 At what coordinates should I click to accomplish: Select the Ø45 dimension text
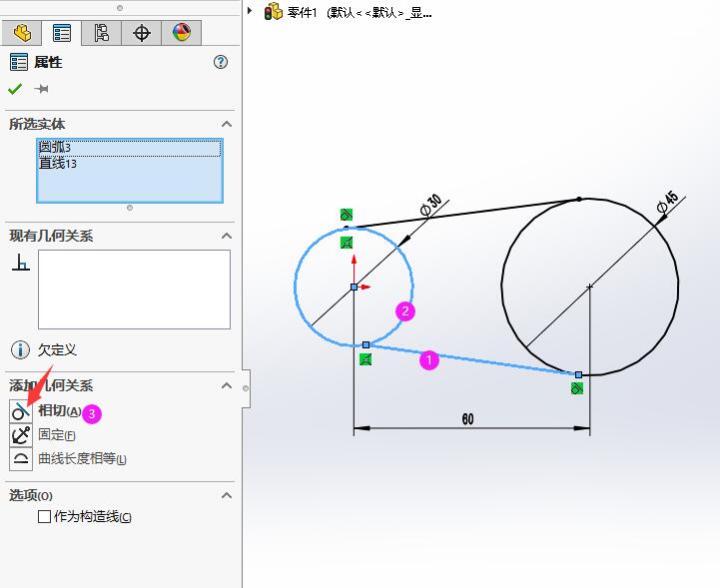(x=668, y=202)
